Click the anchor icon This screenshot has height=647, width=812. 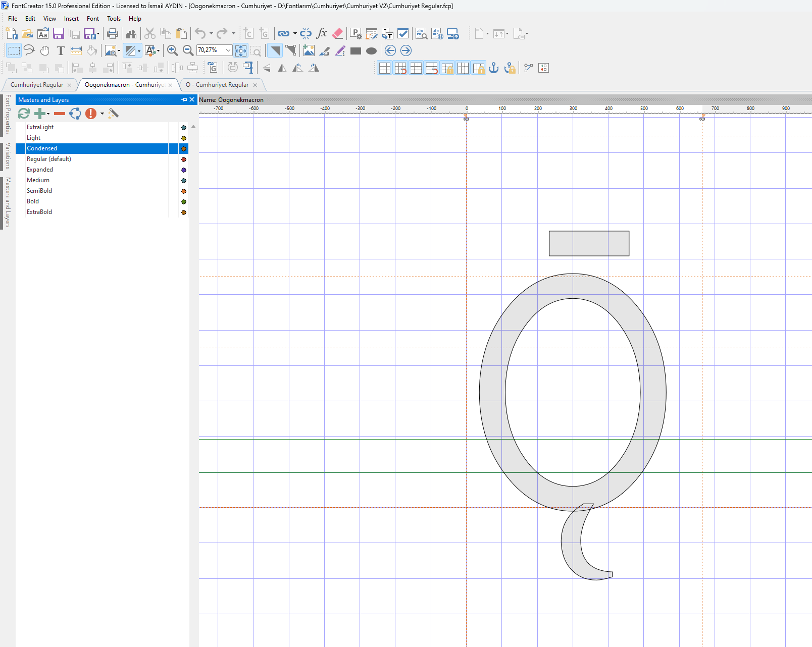click(494, 68)
